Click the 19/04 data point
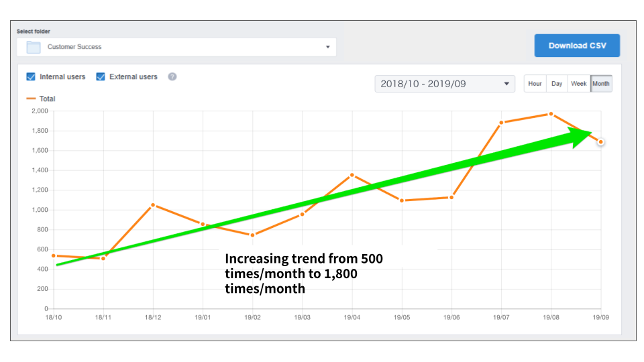 coord(352,176)
